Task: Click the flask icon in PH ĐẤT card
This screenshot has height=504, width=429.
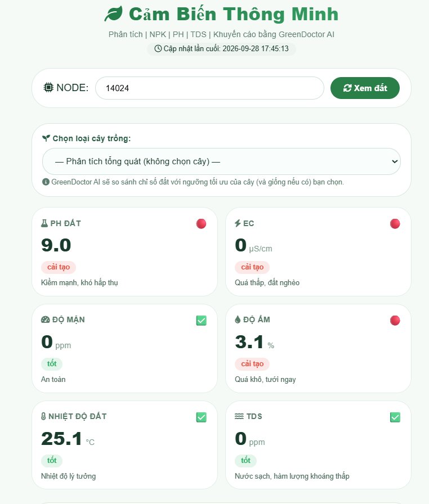Action: tap(44, 223)
